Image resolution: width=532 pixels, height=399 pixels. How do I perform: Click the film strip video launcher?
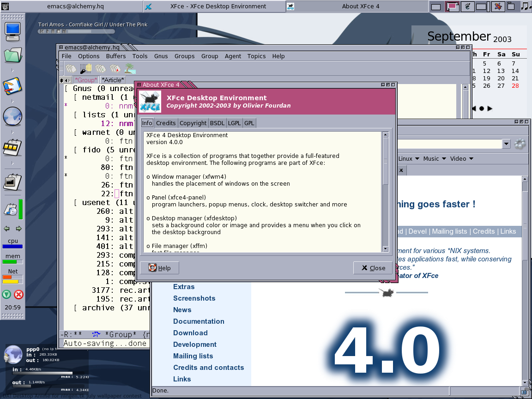pyautogui.click(x=12, y=148)
